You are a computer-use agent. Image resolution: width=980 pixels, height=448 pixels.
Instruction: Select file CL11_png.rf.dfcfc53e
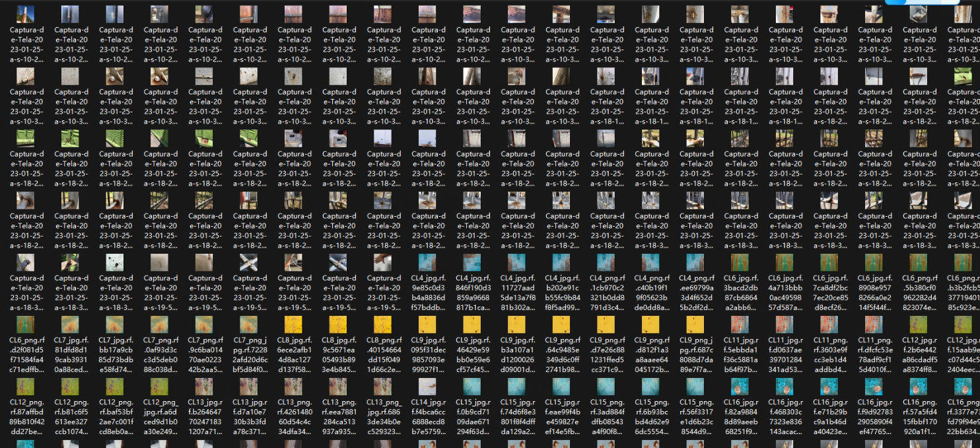(875, 324)
